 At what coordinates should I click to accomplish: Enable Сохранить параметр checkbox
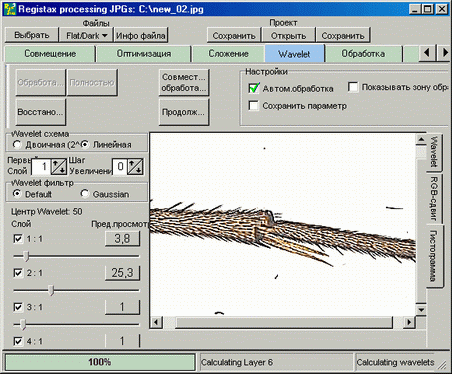[254, 106]
